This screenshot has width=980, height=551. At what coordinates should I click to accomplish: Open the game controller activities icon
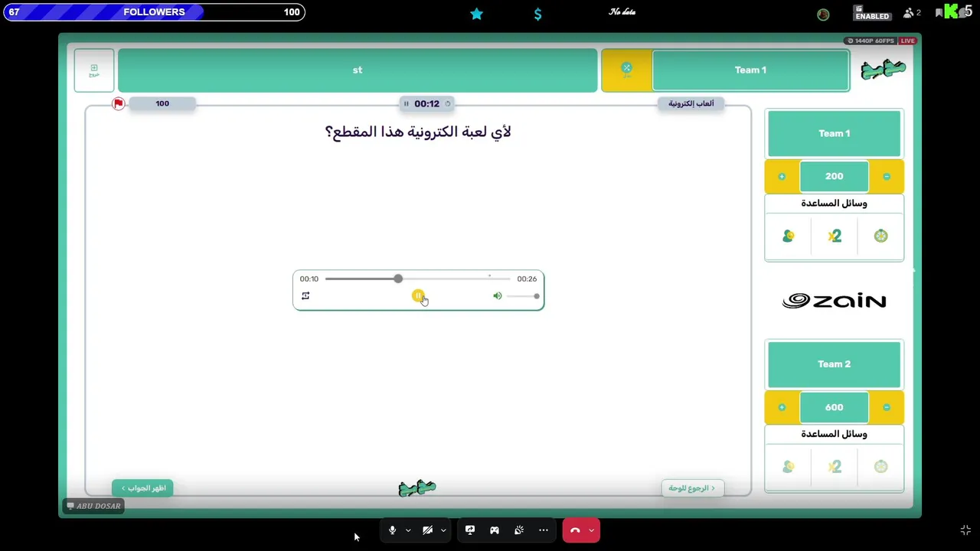pyautogui.click(x=495, y=530)
